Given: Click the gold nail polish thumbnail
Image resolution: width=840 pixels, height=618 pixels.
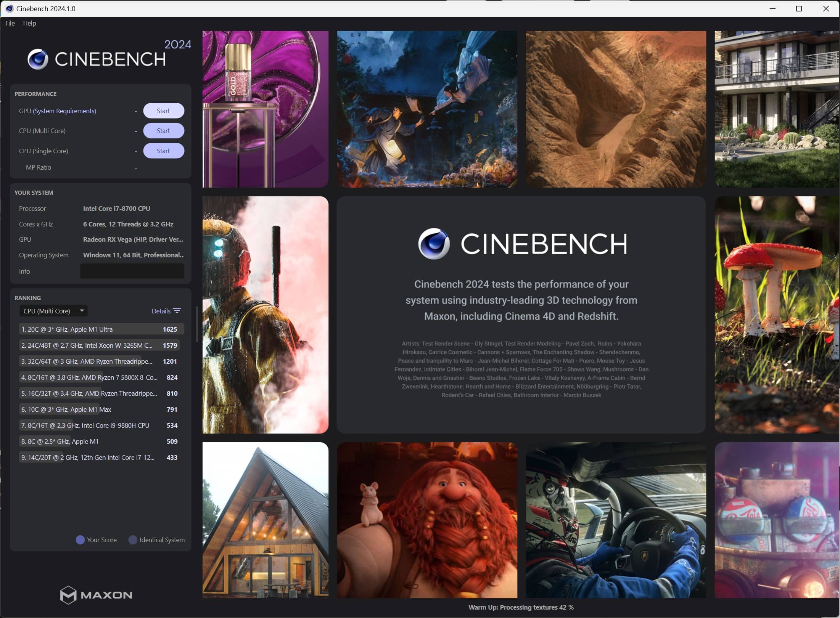Looking at the screenshot, I should (266, 109).
